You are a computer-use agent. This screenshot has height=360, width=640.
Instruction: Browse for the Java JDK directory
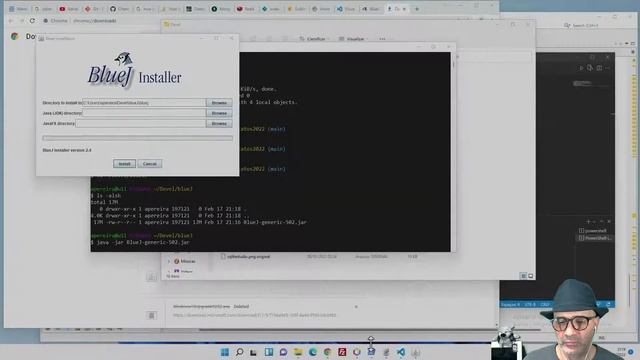(x=219, y=113)
